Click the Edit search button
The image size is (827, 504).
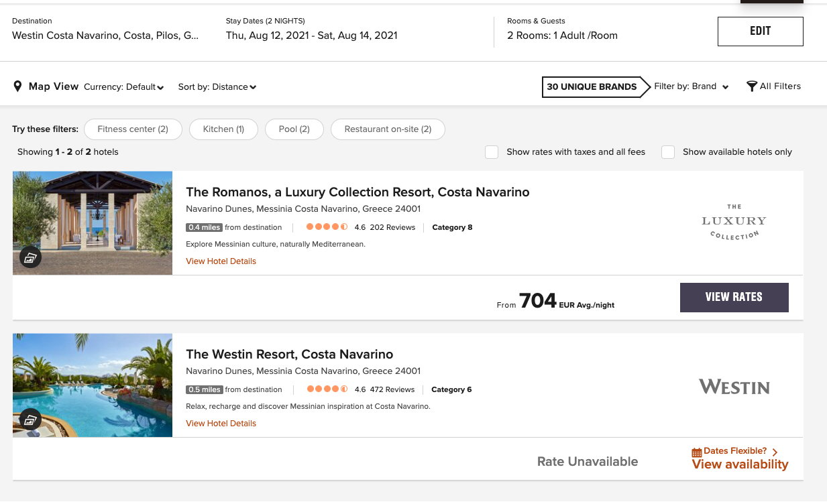point(760,31)
